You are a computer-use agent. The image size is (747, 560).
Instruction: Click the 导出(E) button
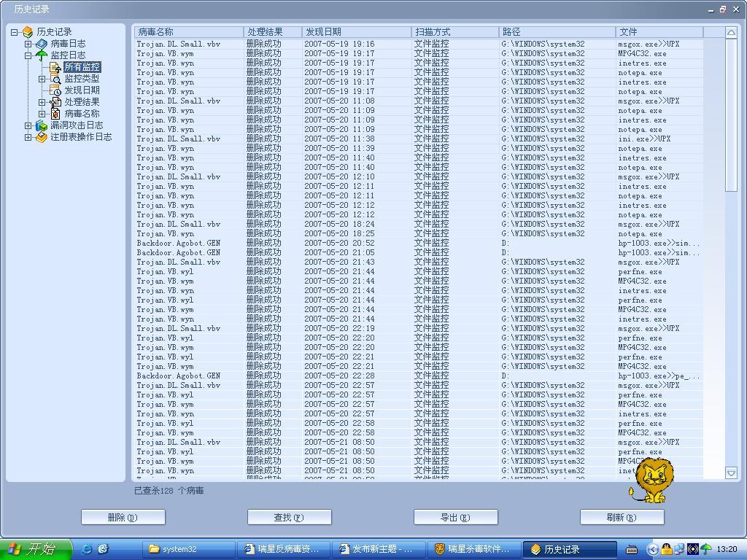point(455,517)
